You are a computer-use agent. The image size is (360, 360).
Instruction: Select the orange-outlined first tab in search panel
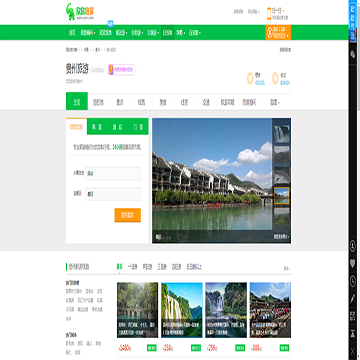click(x=76, y=127)
